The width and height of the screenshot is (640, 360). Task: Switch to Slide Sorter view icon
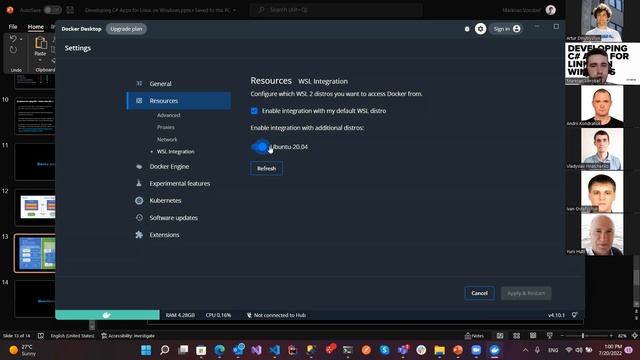tap(516, 336)
